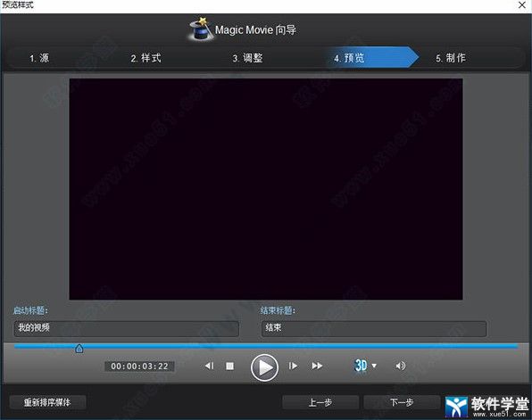Expand the 3D options dropdown arrow

[374, 366]
